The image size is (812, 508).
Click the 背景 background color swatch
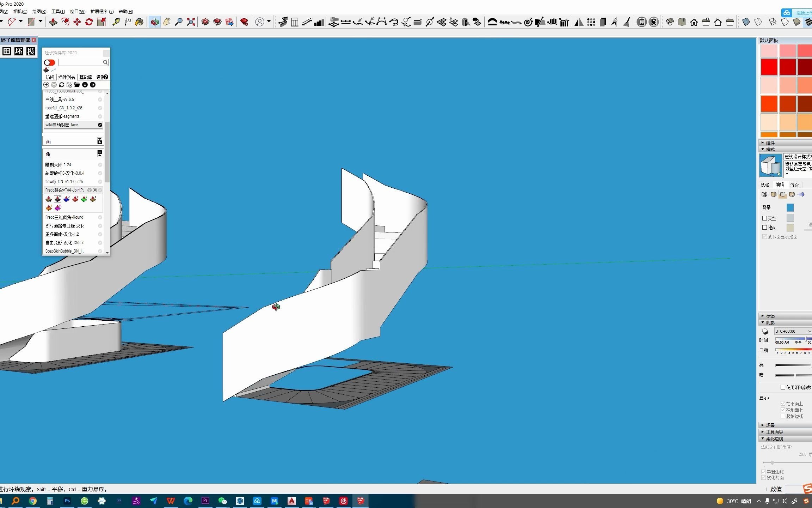coord(790,207)
